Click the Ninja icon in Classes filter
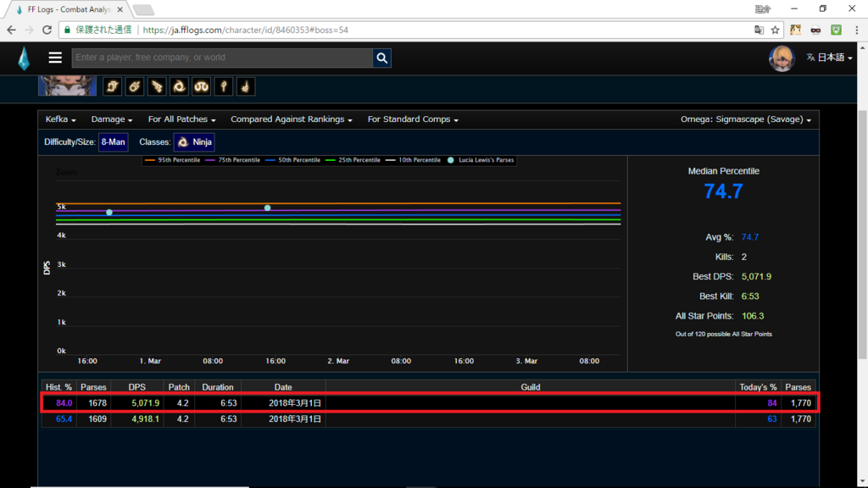 coord(183,142)
